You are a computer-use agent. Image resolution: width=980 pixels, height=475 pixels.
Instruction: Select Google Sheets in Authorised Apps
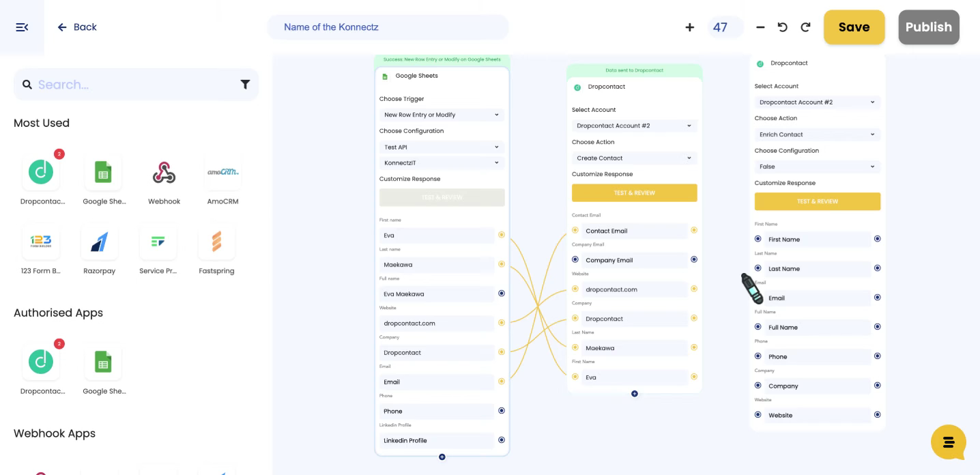pos(103,362)
